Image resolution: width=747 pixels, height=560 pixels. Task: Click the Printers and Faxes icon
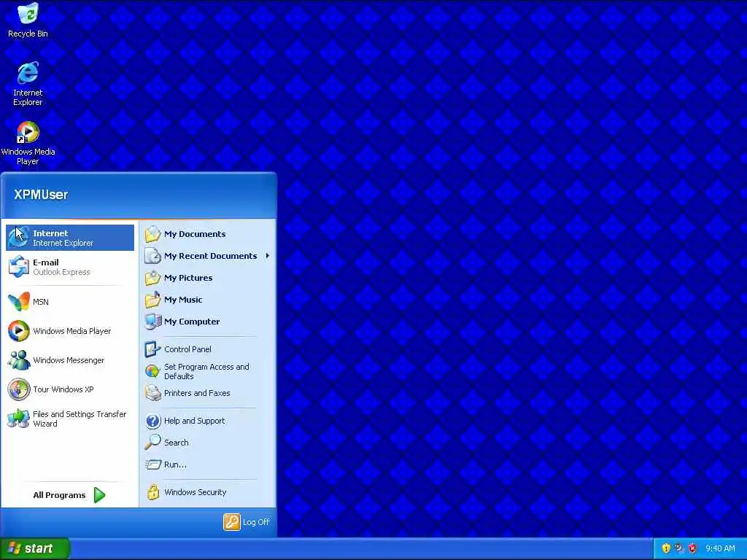[152, 393]
